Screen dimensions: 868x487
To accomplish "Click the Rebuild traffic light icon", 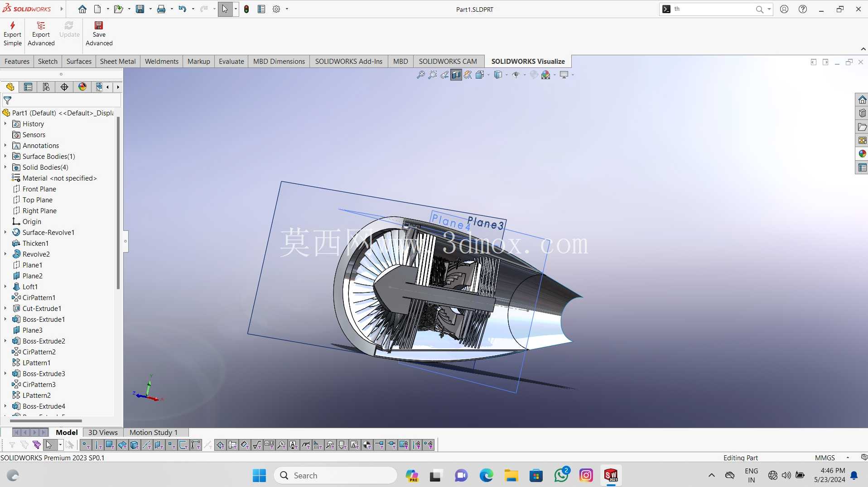I will tap(246, 9).
